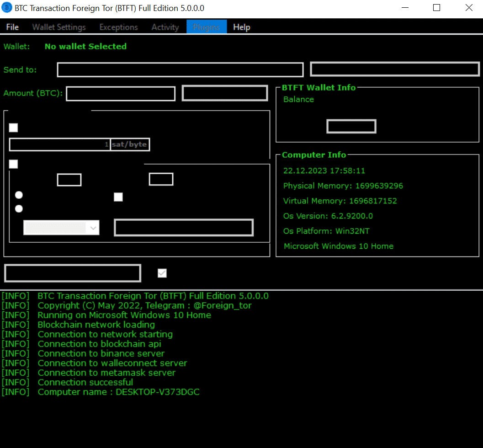The width and height of the screenshot is (483, 448).
Task: Focus the Amount (BTC) input field
Action: click(121, 94)
